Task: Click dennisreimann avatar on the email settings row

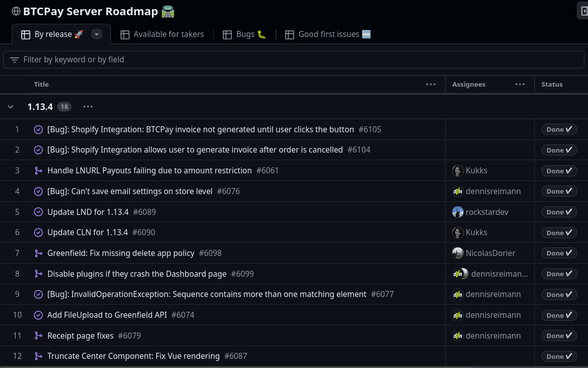Action: (457, 191)
